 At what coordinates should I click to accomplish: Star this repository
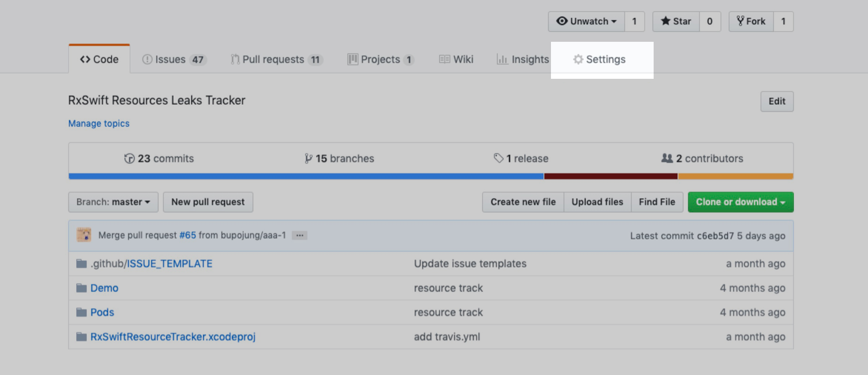pos(676,22)
